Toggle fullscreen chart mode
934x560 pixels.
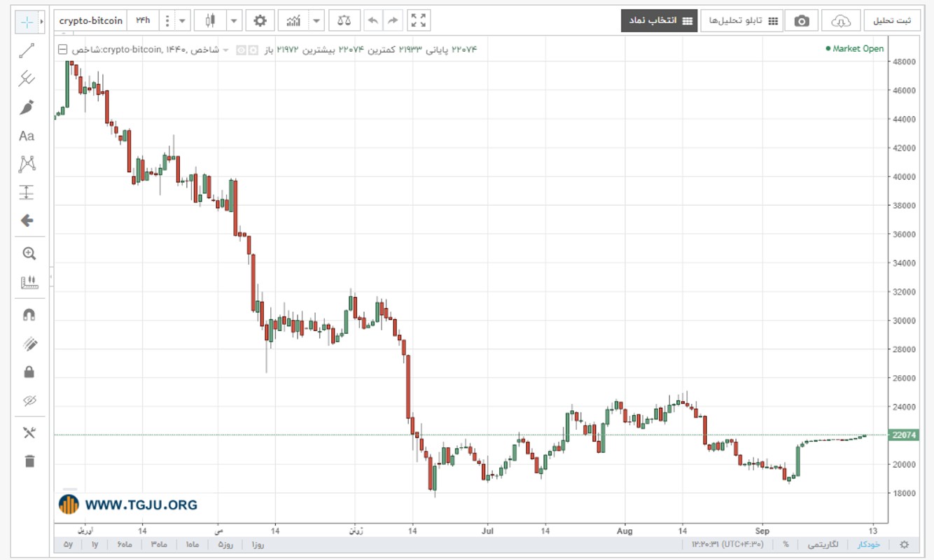(x=419, y=21)
